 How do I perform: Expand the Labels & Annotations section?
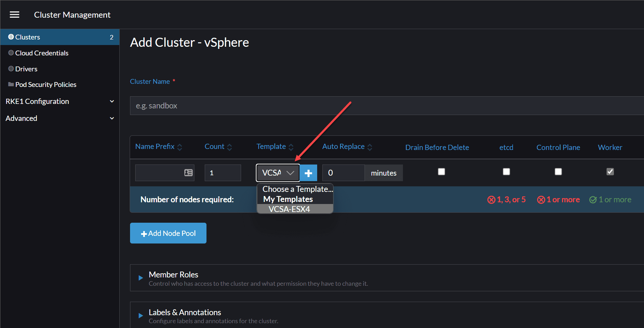pos(141,316)
